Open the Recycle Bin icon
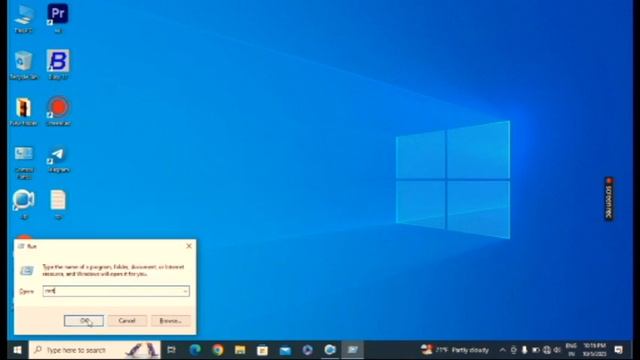Viewport: 640px width, 360px height. (x=23, y=65)
